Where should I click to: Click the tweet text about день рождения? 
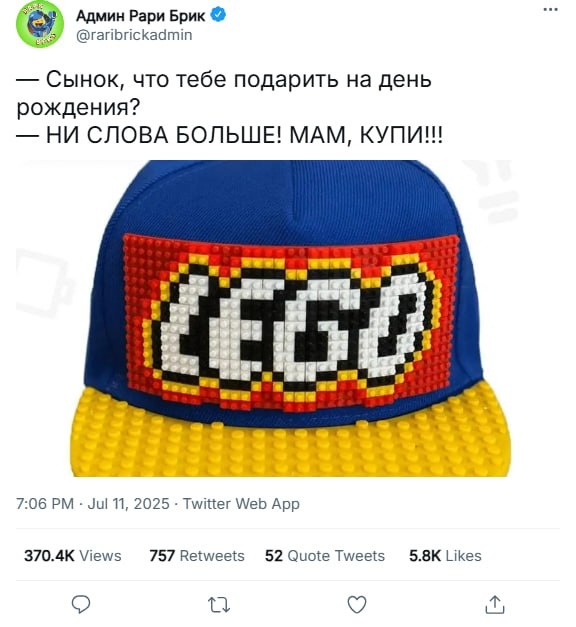click(224, 93)
